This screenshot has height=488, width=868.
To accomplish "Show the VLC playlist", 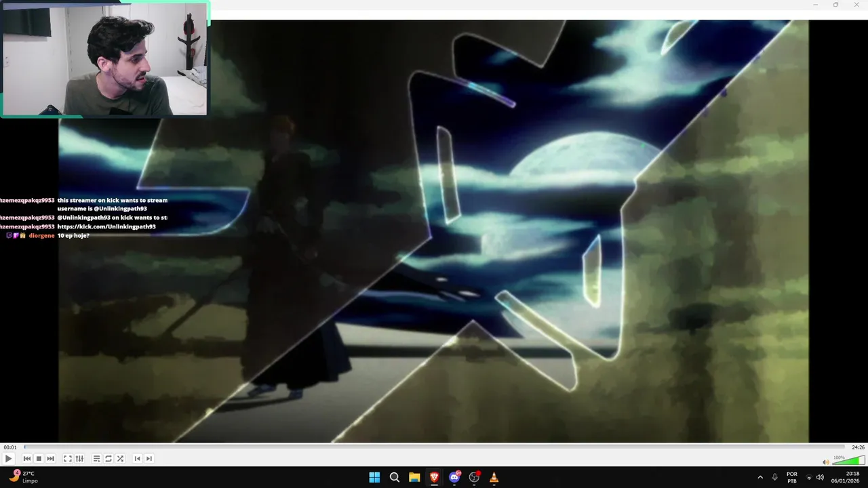I will [x=96, y=459].
